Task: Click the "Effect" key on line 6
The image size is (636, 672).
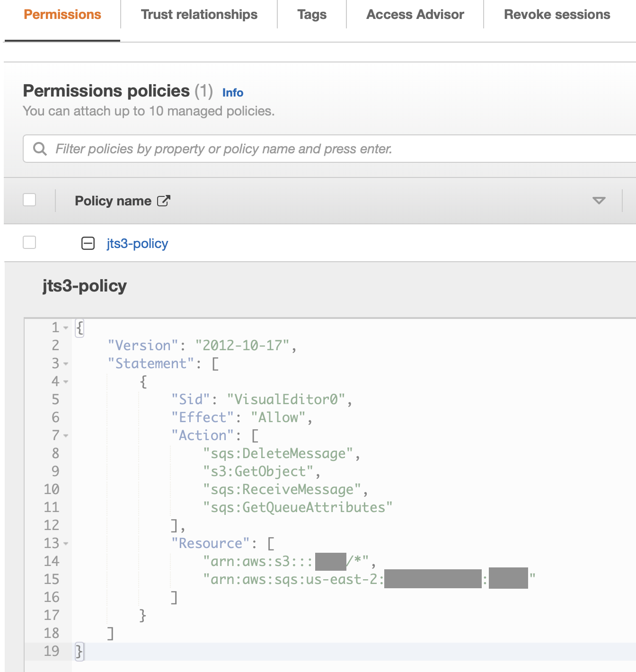Action: coord(203,417)
